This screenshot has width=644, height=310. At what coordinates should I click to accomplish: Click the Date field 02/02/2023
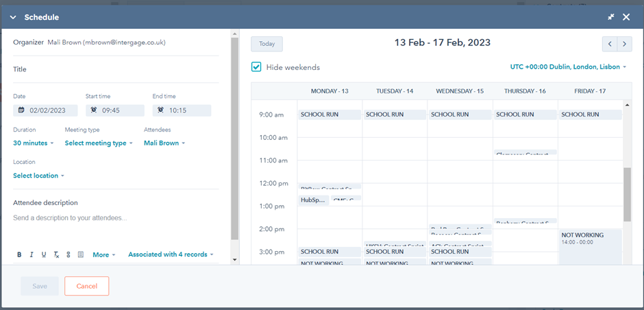[x=46, y=110]
